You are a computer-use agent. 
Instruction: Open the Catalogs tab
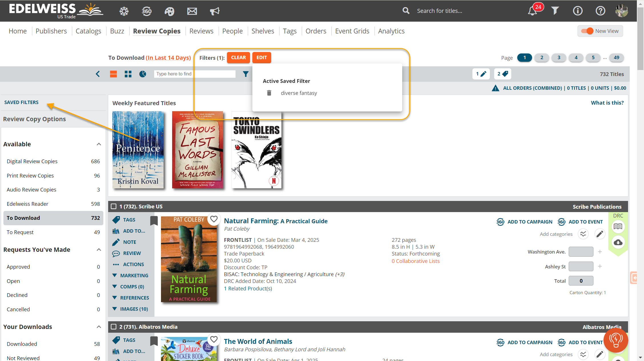(x=88, y=31)
